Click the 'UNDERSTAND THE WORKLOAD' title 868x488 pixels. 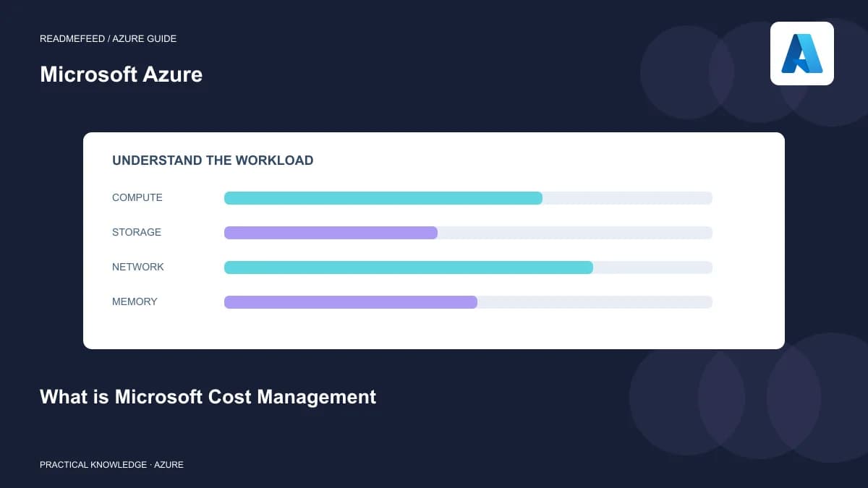[x=213, y=160]
